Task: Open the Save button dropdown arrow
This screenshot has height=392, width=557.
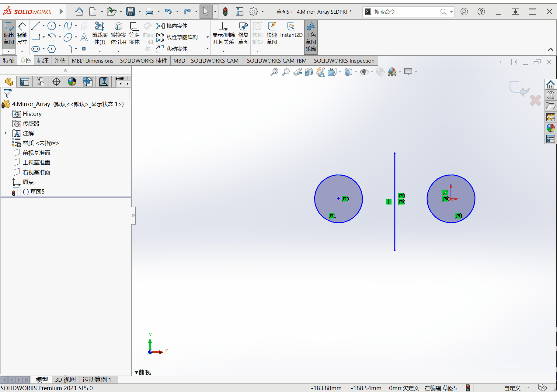Action: [x=140, y=12]
